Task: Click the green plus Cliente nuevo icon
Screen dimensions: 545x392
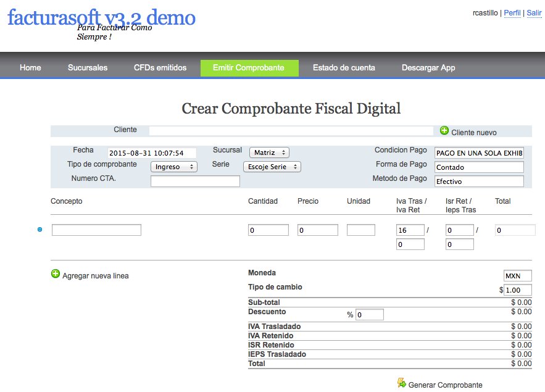Action: [444, 130]
